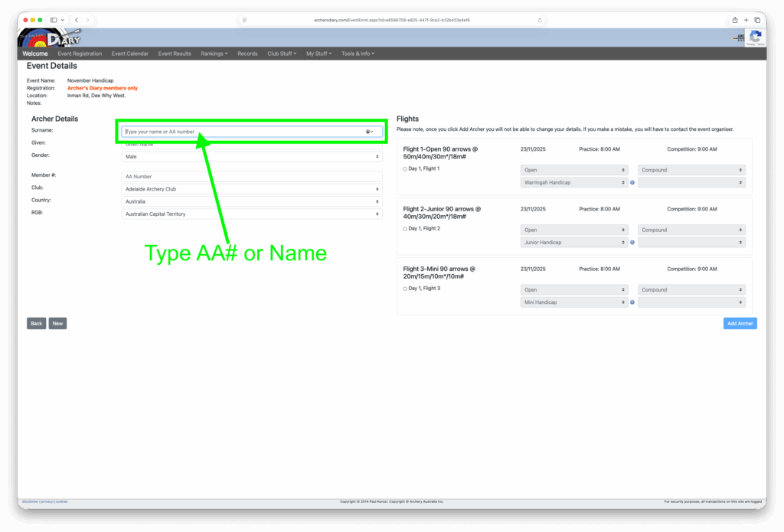Select the Day 1, Flight 1 option

tap(405, 168)
